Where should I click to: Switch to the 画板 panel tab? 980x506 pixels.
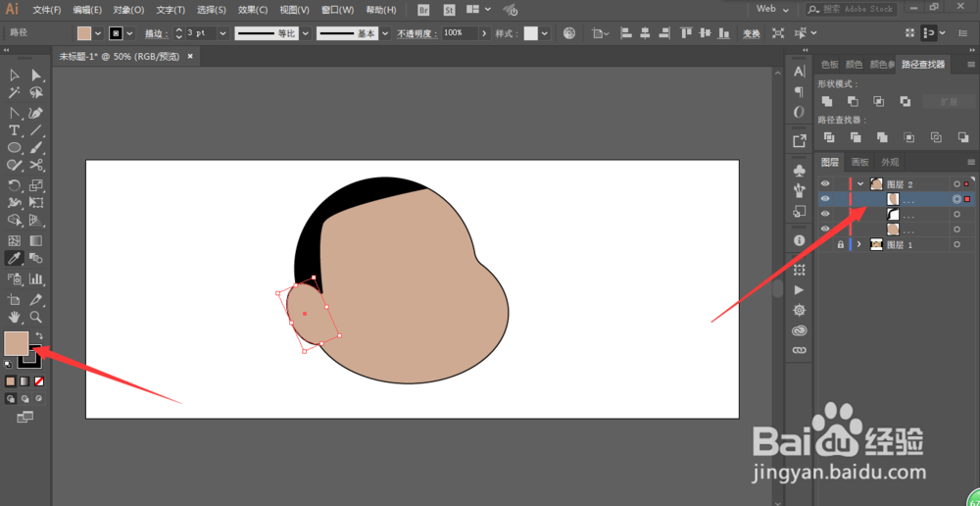(860, 162)
